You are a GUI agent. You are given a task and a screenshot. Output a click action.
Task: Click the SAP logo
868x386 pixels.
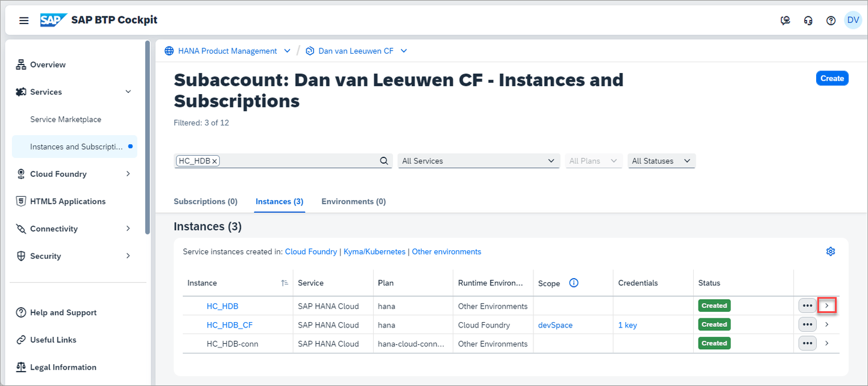[x=53, y=21]
